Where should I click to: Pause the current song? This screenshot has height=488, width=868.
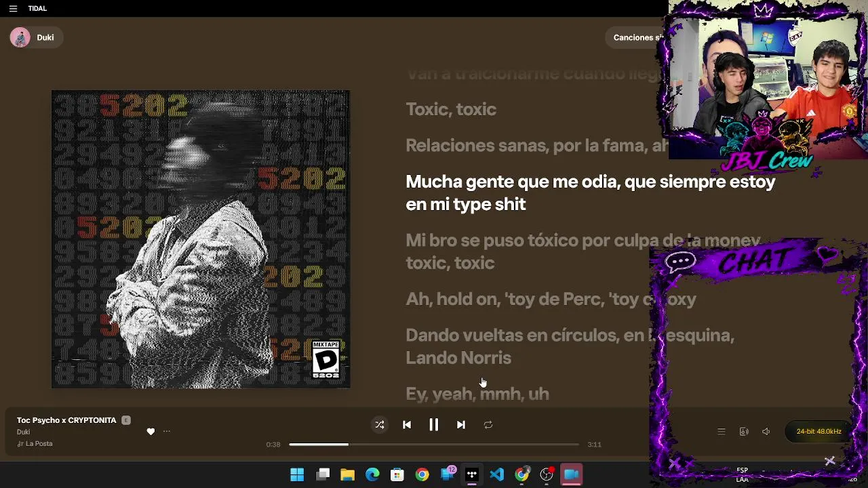(434, 425)
